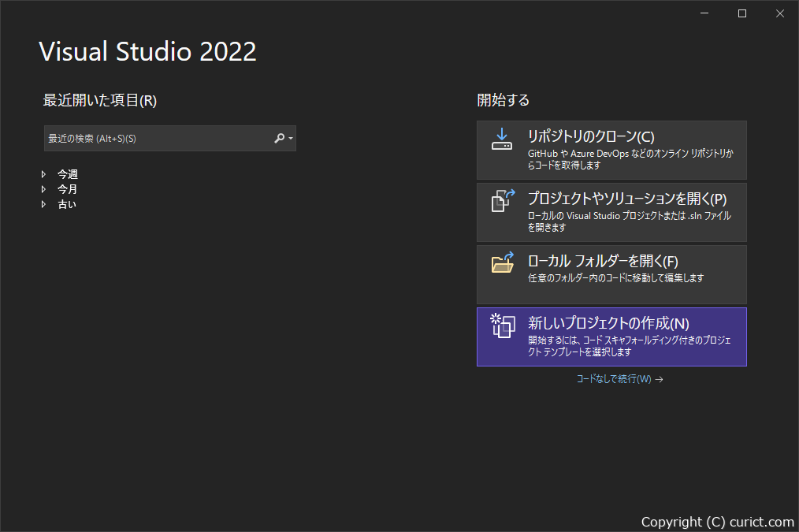This screenshot has width=799, height=532.
Task: Click the repository clone download icon
Action: (501, 139)
